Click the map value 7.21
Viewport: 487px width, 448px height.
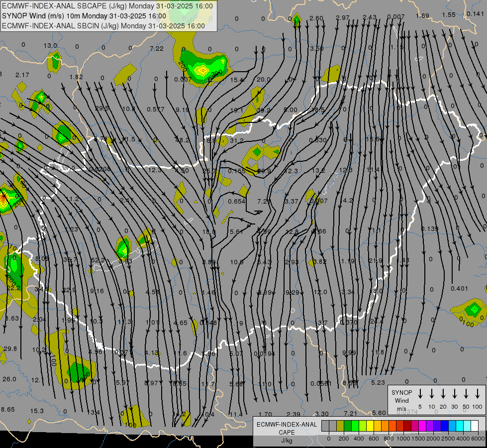click(x=351, y=413)
